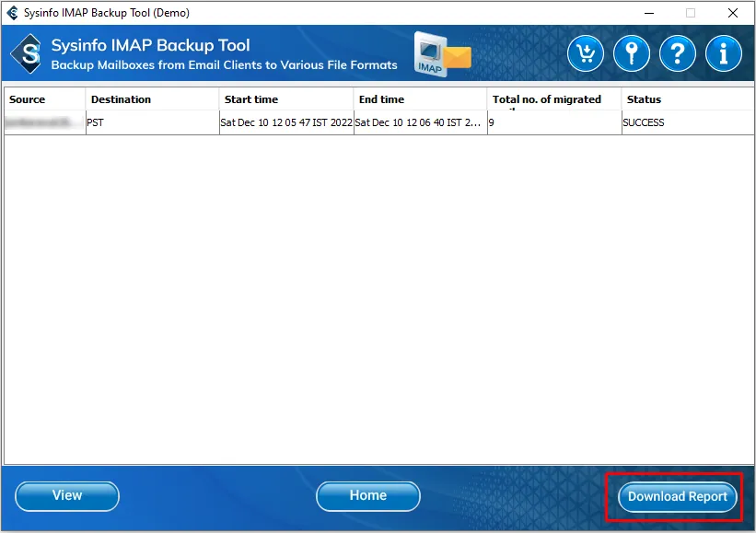Click the Sysinfo S logo
Screen dimensions: 756x533
tap(28, 54)
